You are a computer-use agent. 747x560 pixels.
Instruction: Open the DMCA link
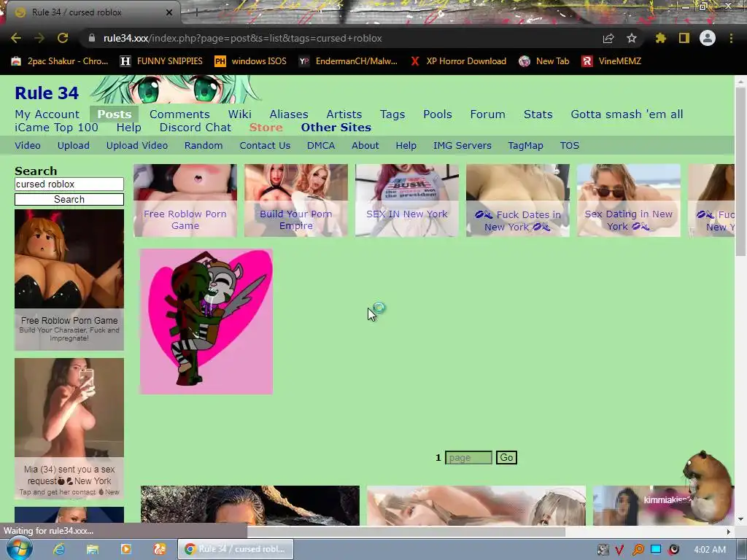(x=321, y=146)
